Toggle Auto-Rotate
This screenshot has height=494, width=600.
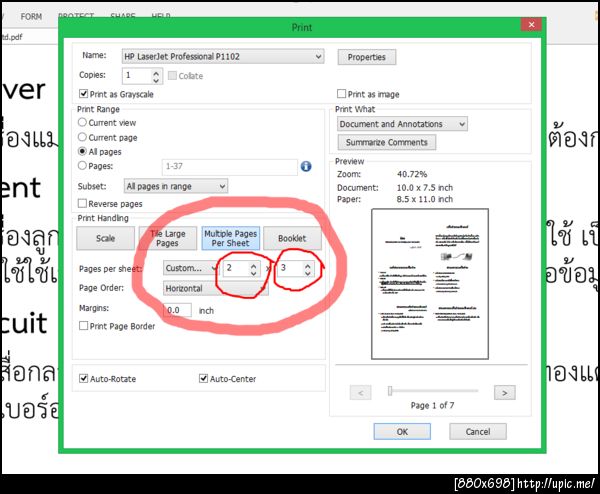(x=83, y=378)
